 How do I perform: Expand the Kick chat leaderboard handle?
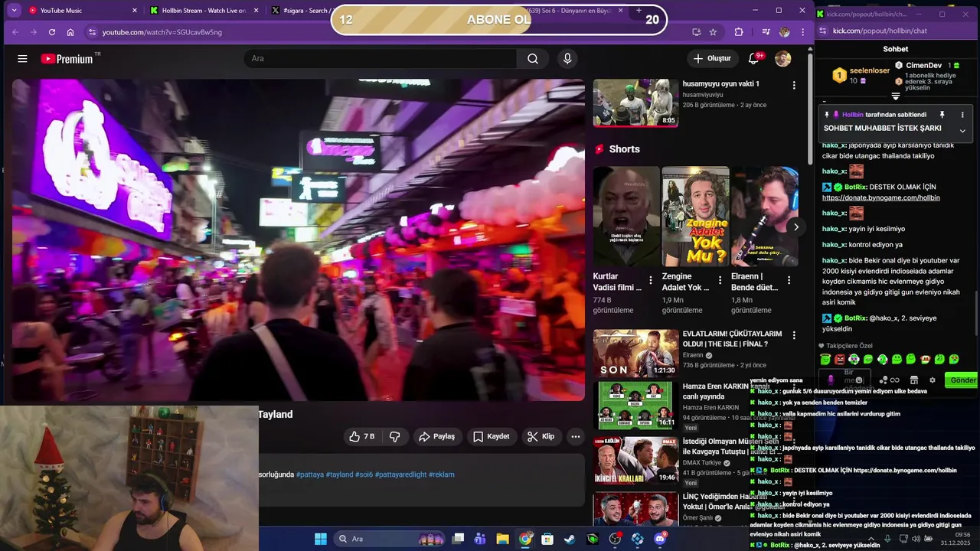(896, 96)
